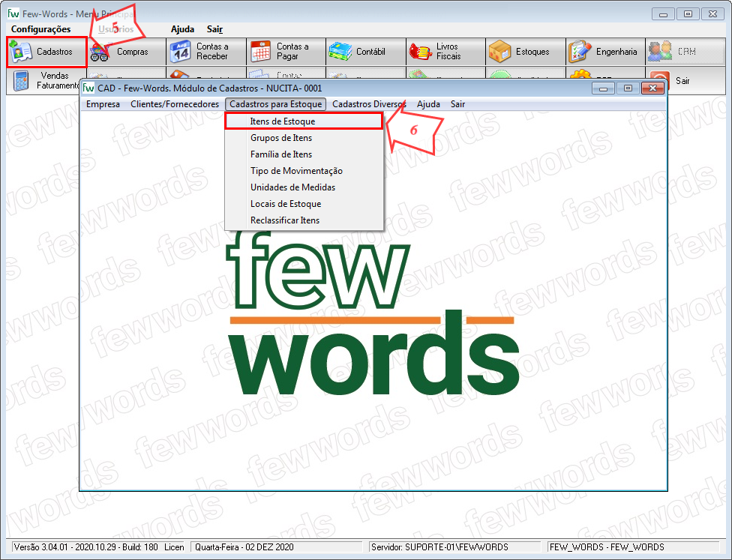Open Empresa menu in CAD window
732x560 pixels.
pyautogui.click(x=103, y=104)
